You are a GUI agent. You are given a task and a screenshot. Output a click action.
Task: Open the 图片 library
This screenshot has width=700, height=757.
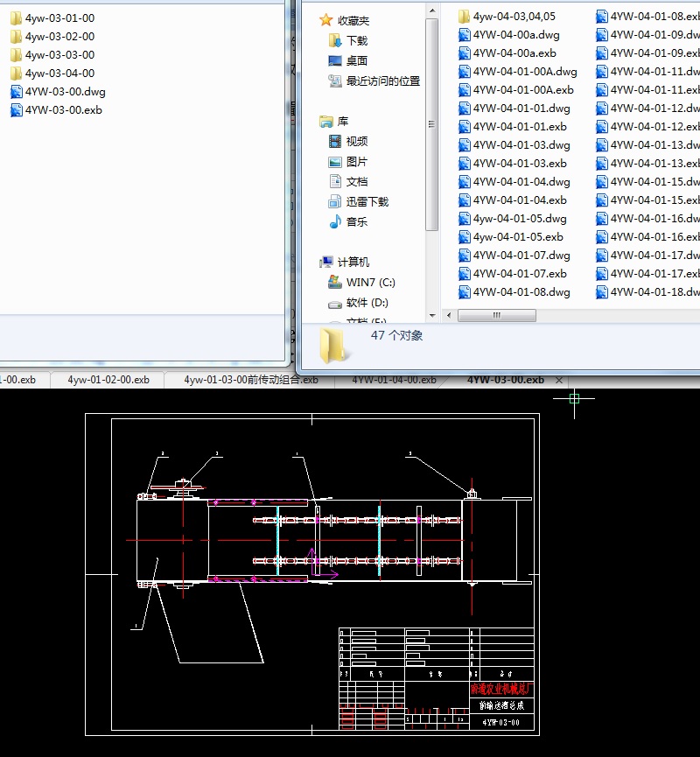pos(356,162)
